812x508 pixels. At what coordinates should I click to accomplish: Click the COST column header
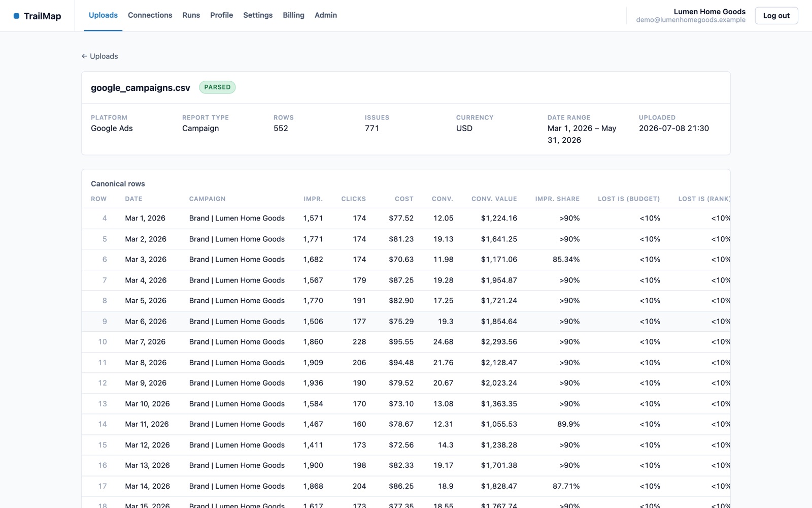tap(404, 199)
